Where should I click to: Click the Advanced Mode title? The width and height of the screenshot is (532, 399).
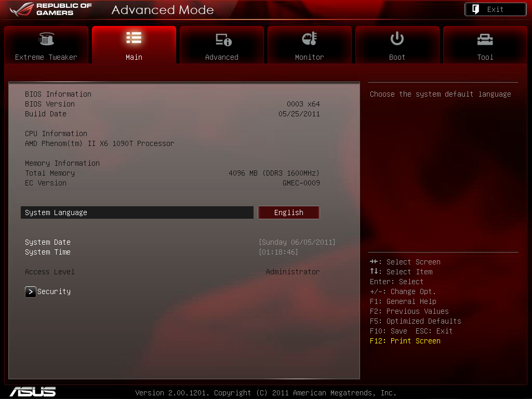163,9
